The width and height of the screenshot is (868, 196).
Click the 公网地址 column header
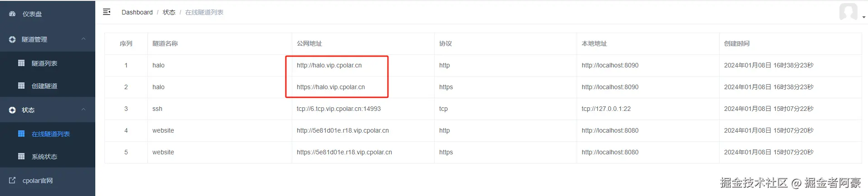point(309,43)
